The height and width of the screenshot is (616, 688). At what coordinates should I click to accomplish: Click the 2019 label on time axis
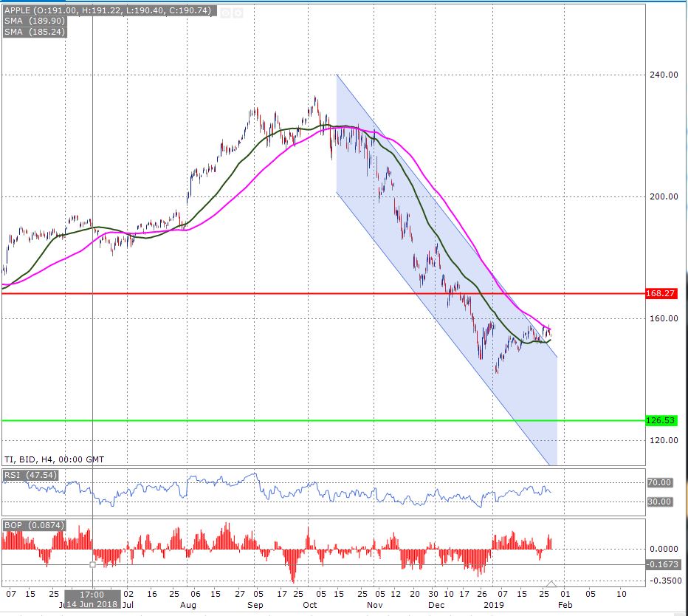[494, 605]
